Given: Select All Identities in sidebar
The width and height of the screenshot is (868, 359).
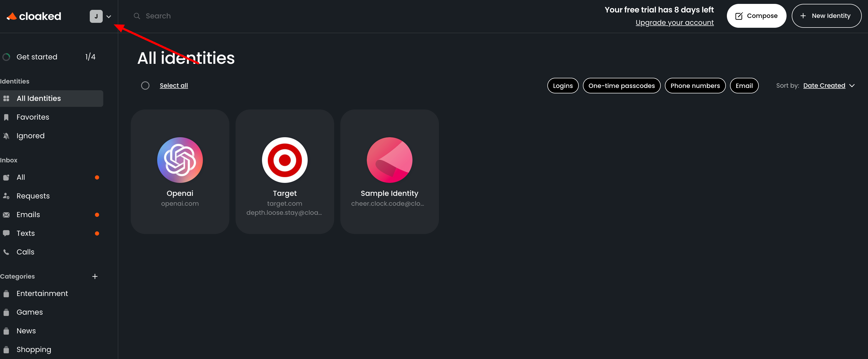Looking at the screenshot, I should pos(52,98).
